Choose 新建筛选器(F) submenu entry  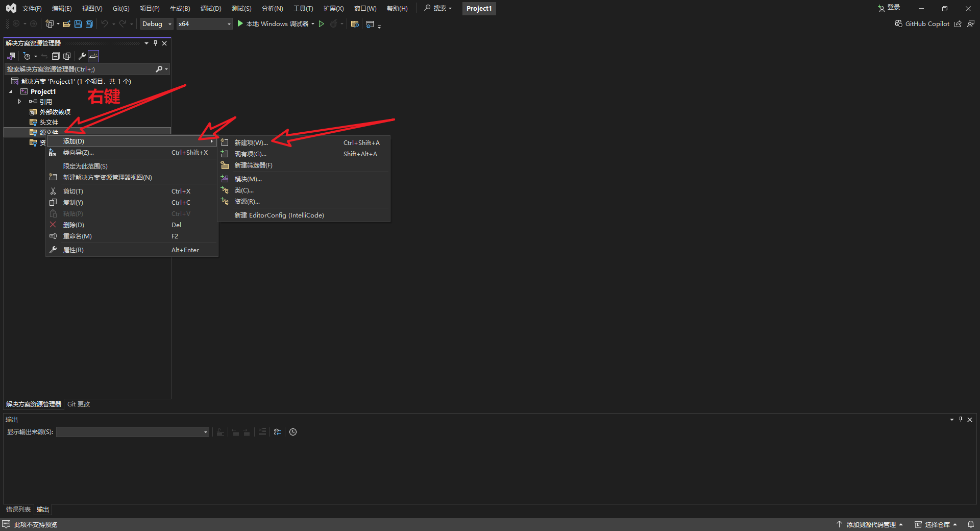tap(304, 165)
